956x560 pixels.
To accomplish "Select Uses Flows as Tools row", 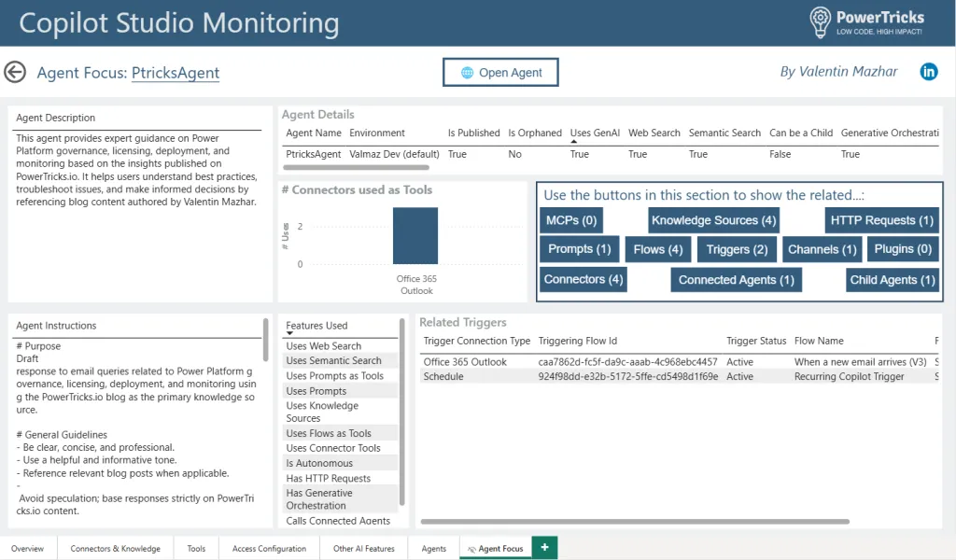I will [x=340, y=433].
